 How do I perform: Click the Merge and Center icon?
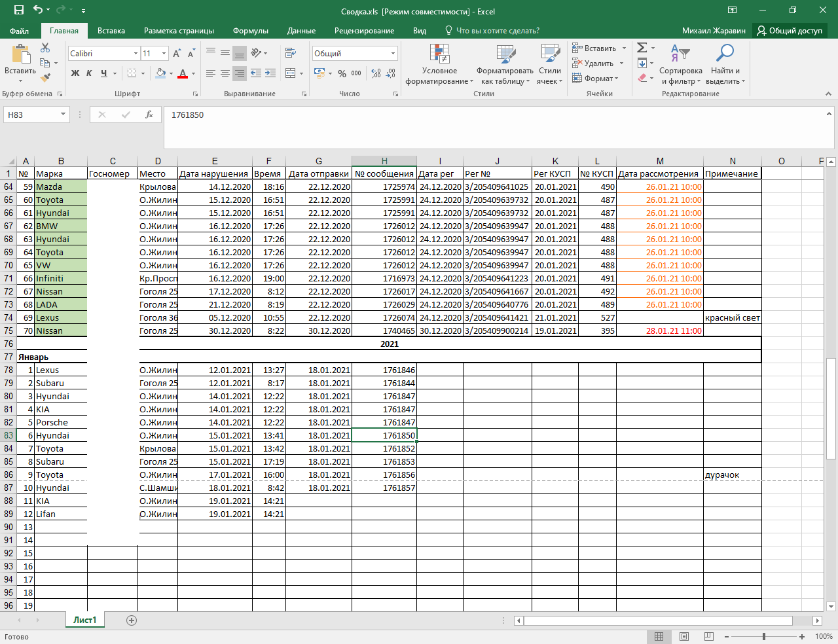[x=291, y=73]
